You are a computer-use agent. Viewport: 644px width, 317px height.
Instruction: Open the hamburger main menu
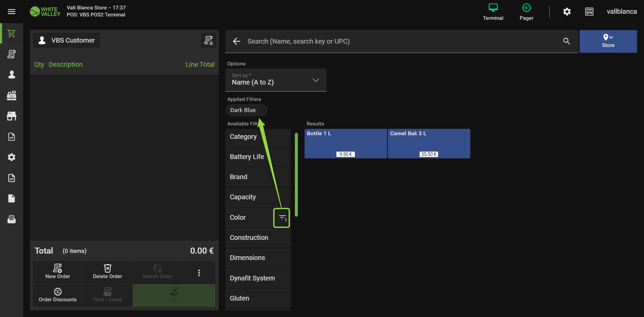click(11, 12)
